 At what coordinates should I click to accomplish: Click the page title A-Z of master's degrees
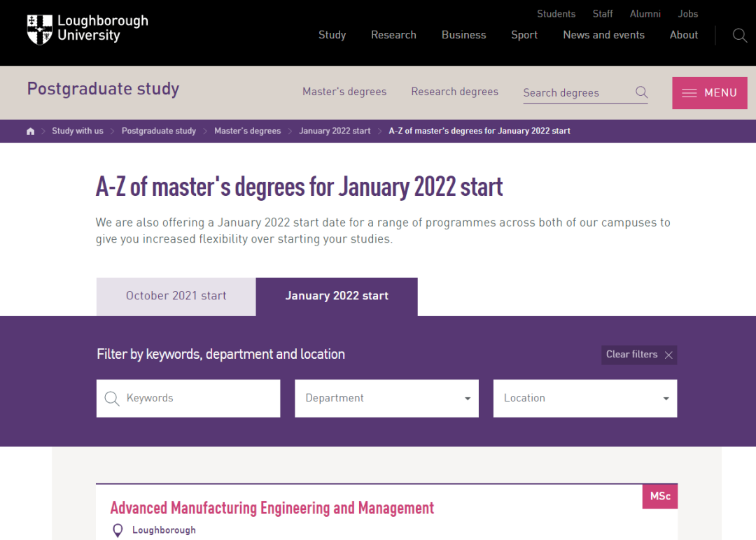click(x=299, y=187)
